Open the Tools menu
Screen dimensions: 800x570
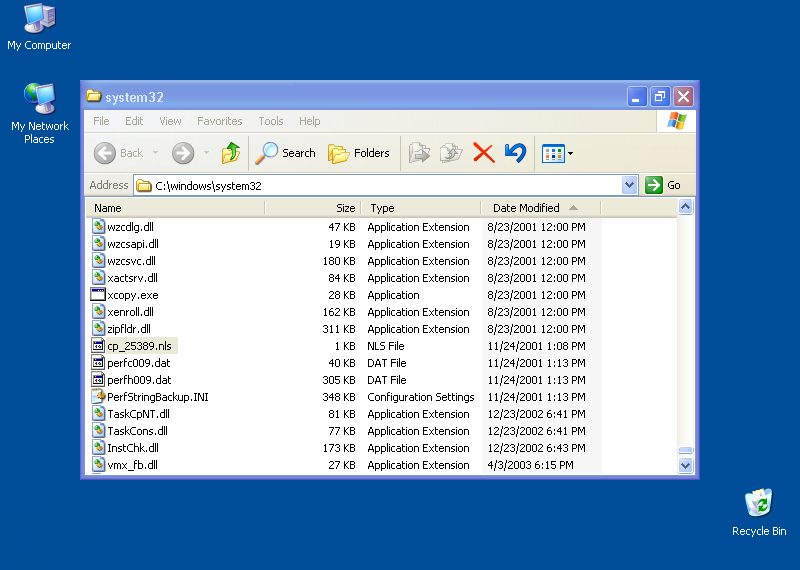click(270, 121)
